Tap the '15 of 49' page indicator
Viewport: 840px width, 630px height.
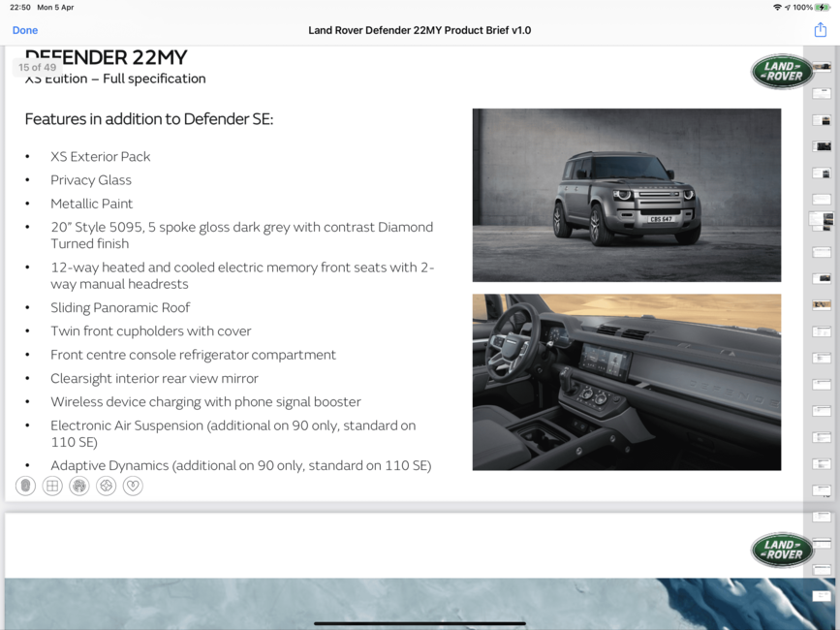point(38,68)
